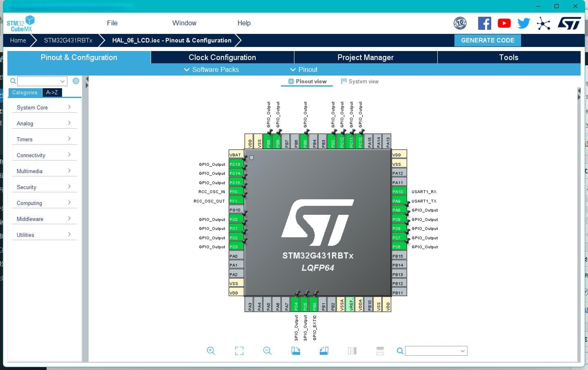Open the YouTube link icon
The width and height of the screenshot is (588, 370).
(x=504, y=23)
